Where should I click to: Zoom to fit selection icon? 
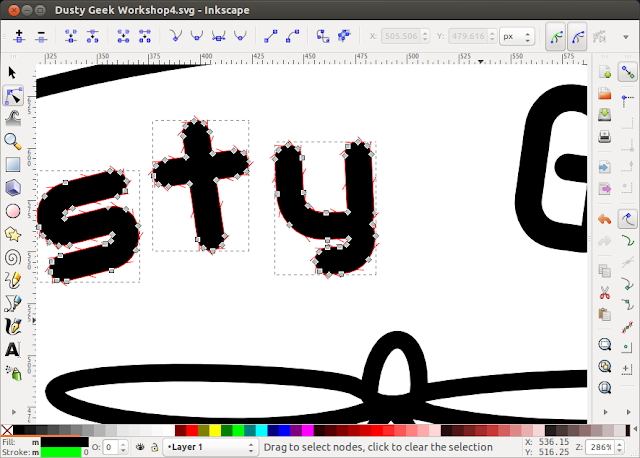coord(605,345)
